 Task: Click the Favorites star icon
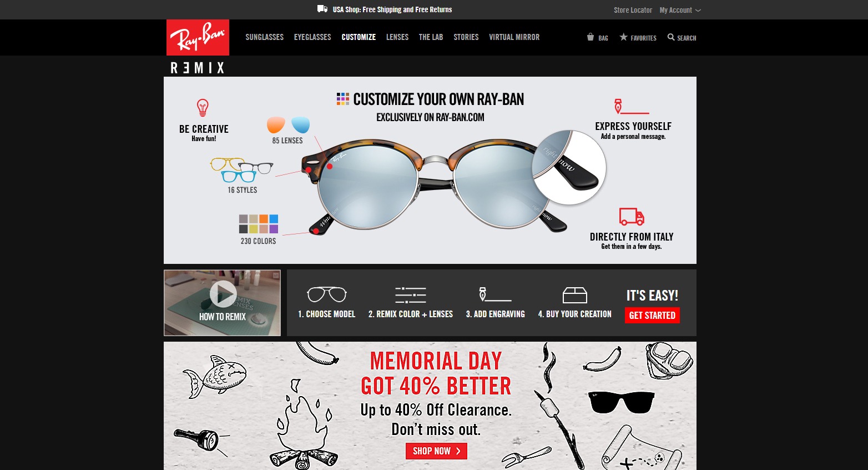pos(624,37)
